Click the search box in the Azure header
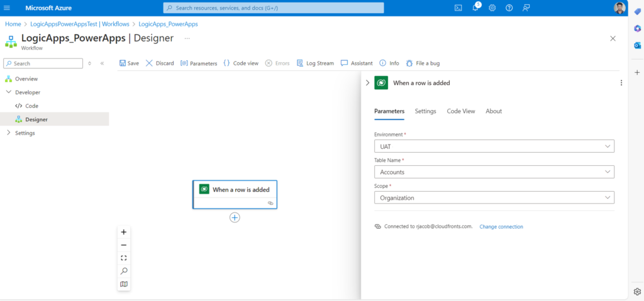This screenshot has height=301, width=644. tap(274, 8)
